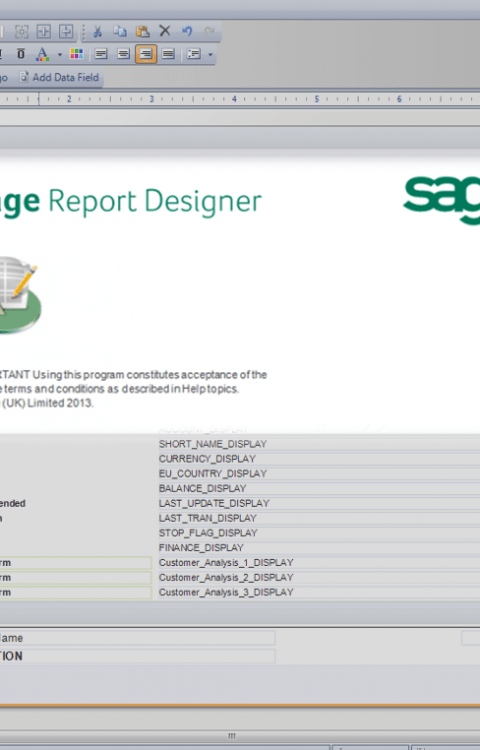Open the background colour palette grid

76,54
